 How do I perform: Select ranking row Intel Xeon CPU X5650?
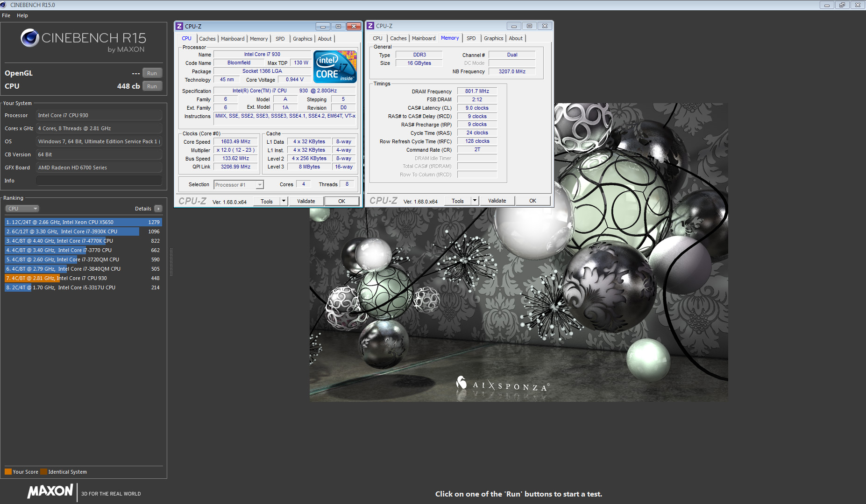83,222
